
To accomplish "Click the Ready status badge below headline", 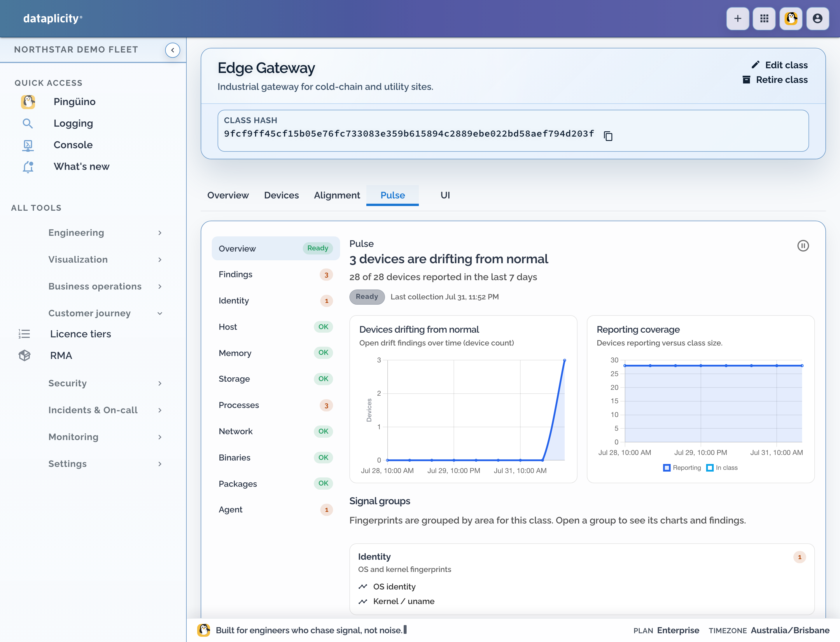I will point(367,297).
